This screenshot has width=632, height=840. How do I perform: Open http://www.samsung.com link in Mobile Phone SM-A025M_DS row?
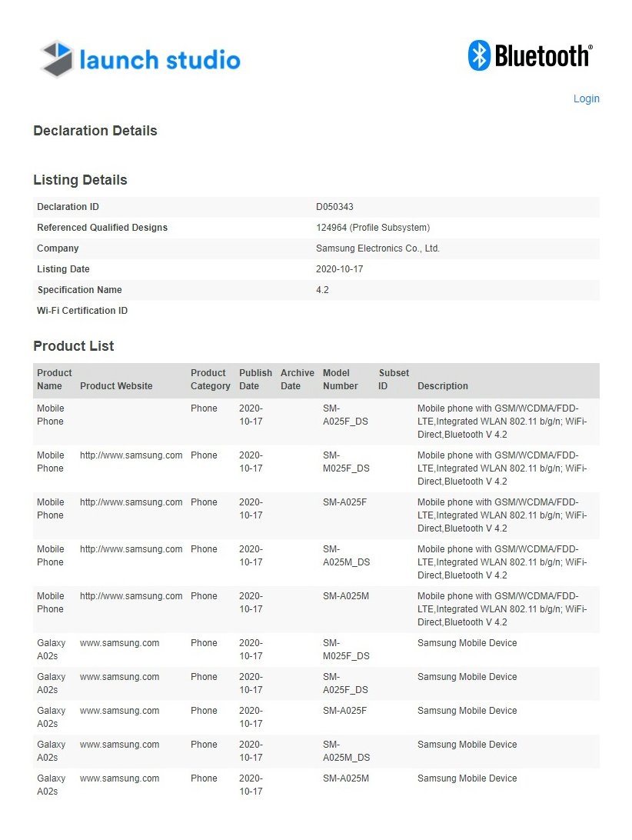131,549
